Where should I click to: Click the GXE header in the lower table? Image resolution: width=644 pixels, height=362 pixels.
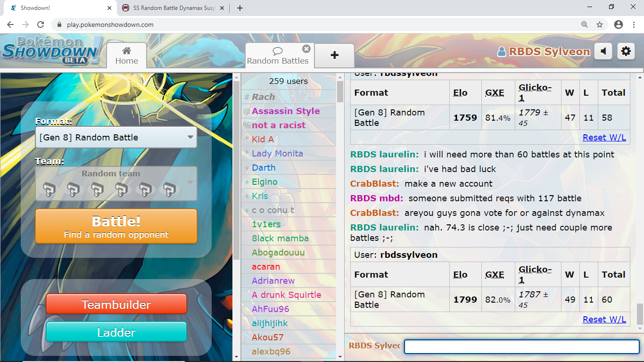[495, 275]
